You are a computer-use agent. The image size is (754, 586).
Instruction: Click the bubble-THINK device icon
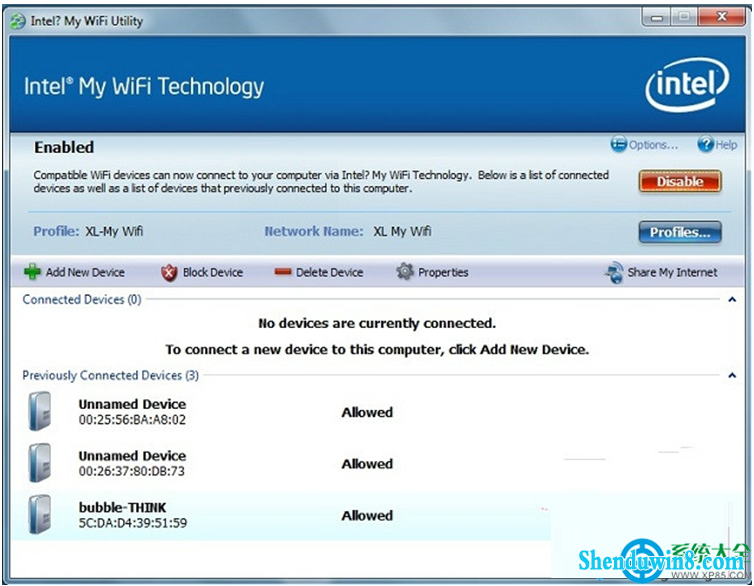click(x=39, y=515)
